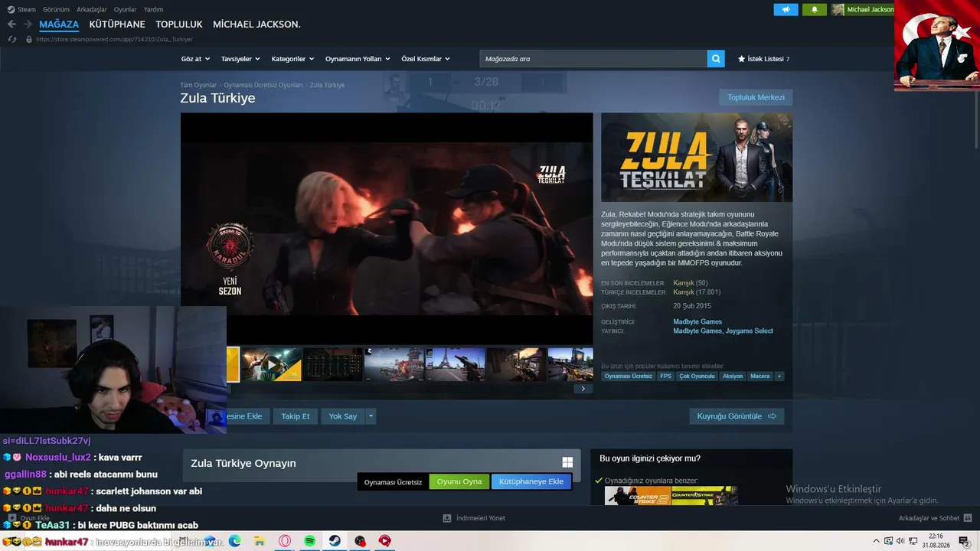The height and width of the screenshot is (551, 980).
Task: Open Spotify from the taskbar
Action: coord(310,541)
